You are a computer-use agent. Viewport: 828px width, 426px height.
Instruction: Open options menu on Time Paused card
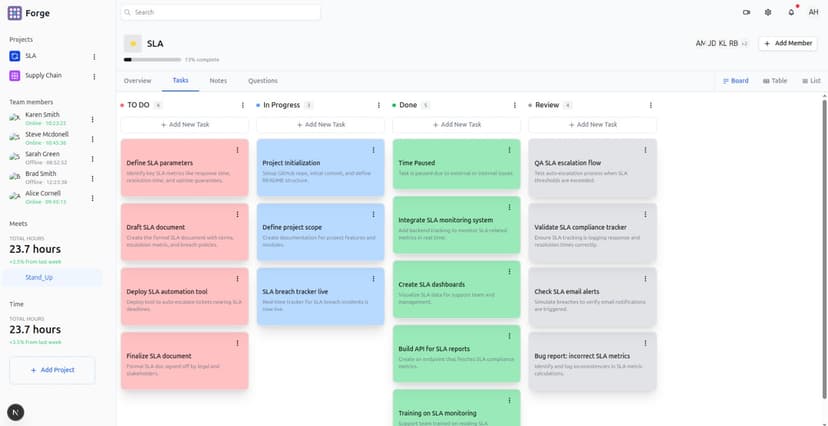coord(509,150)
